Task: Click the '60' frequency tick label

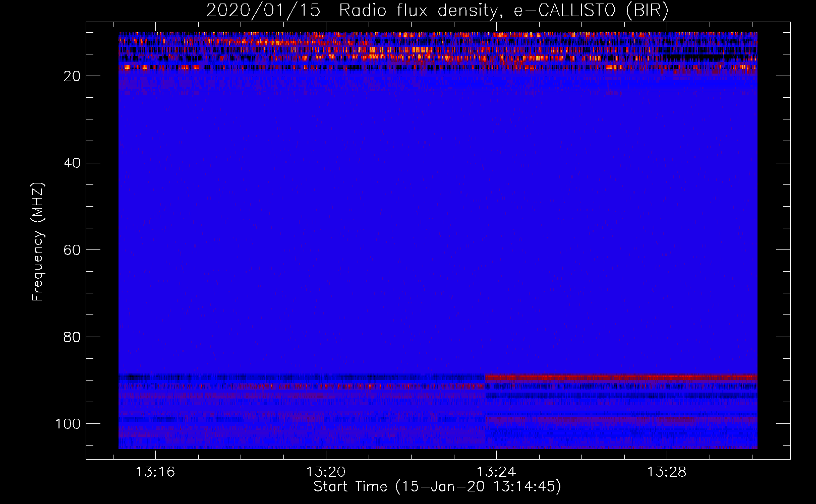Action: point(72,250)
